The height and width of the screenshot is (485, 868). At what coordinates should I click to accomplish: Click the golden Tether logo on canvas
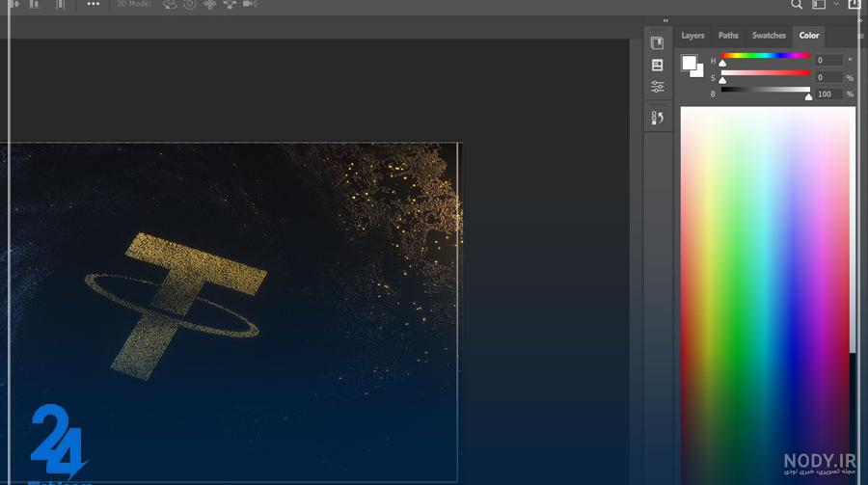176,305
